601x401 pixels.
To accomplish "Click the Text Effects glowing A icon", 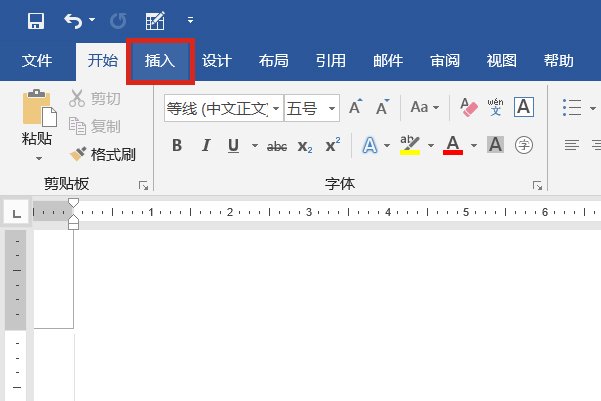I will [x=370, y=145].
